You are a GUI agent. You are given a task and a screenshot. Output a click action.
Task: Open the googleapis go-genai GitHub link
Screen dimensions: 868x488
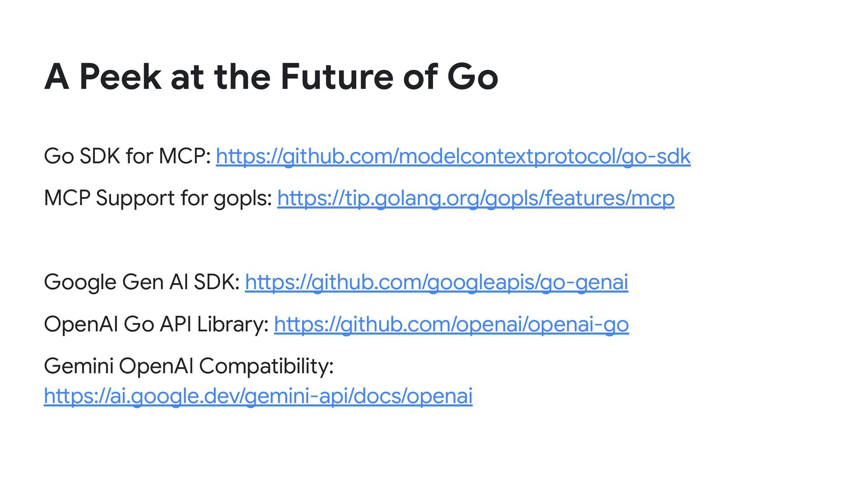pos(436,282)
